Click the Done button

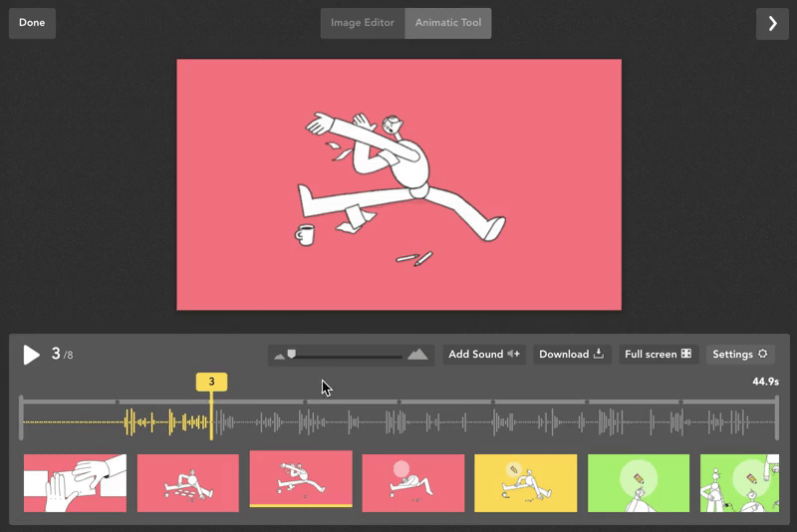[x=32, y=23]
